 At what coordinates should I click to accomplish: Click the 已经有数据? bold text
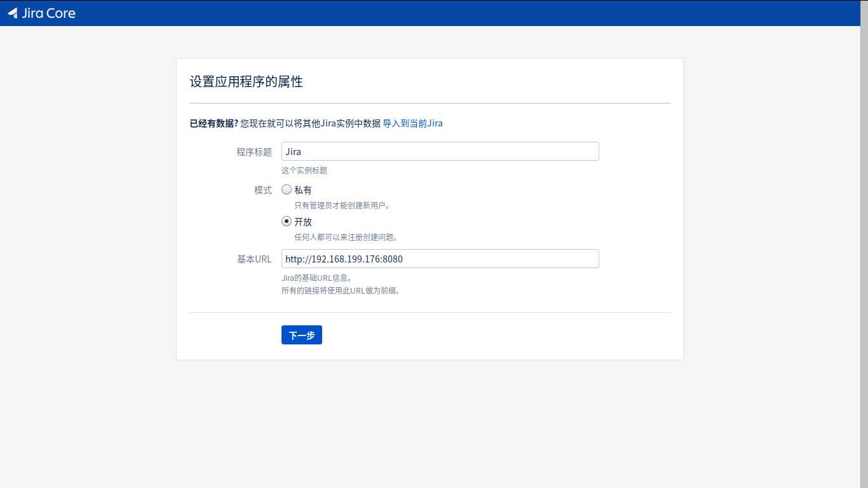214,123
